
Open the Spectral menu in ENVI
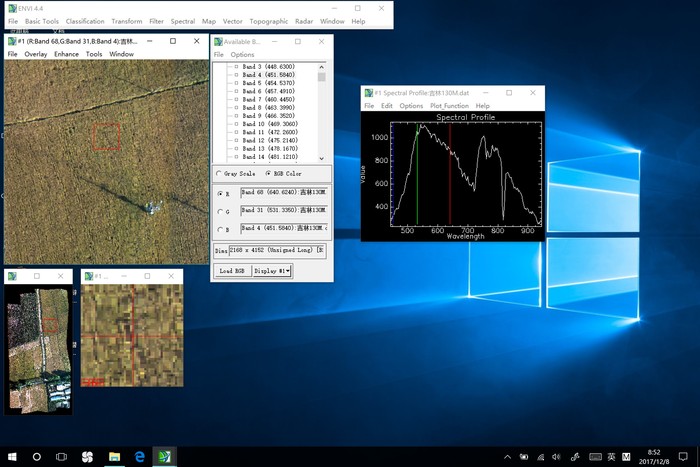tap(183, 21)
